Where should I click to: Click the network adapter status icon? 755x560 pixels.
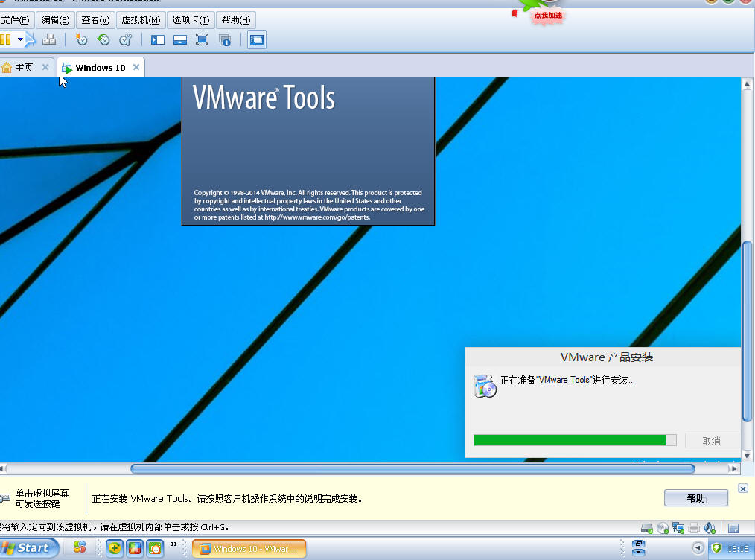(x=678, y=528)
